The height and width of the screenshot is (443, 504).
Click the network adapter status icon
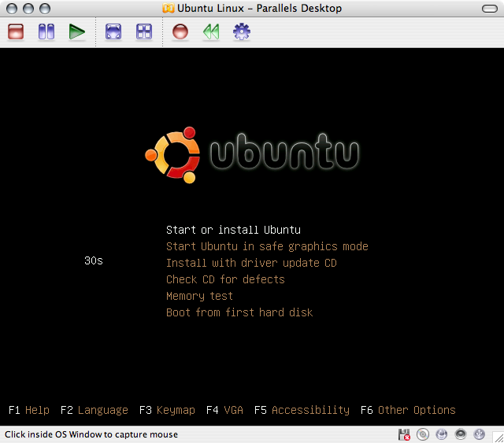pyautogui.click(x=442, y=434)
